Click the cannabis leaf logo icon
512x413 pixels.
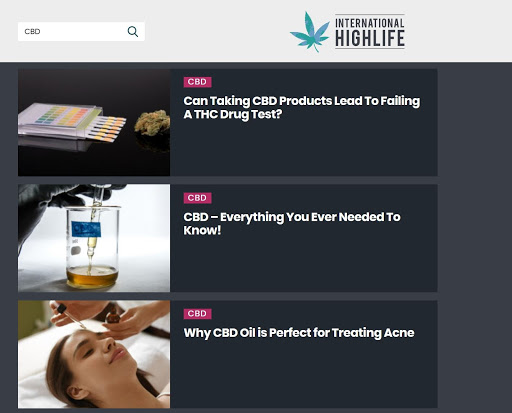click(309, 32)
